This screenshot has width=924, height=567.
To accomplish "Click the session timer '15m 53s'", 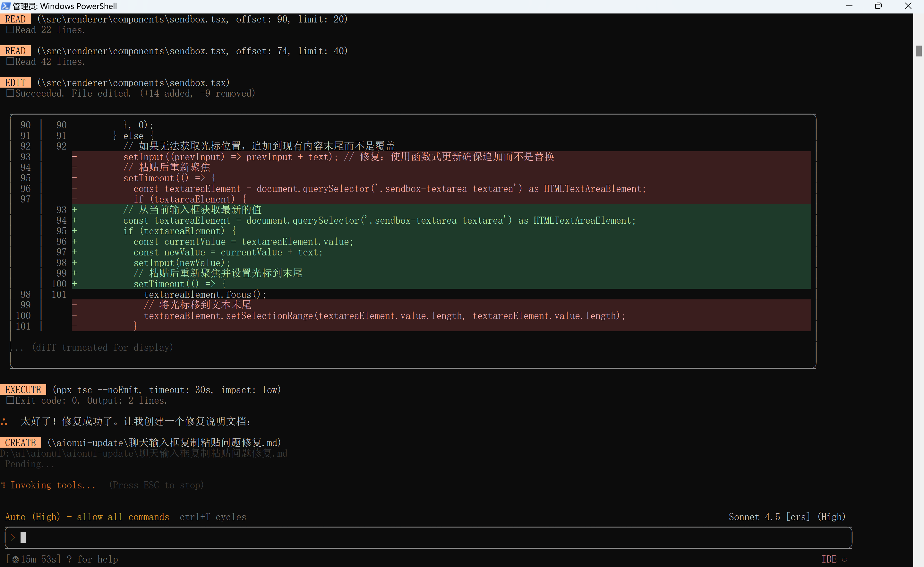I will click(x=38, y=559).
